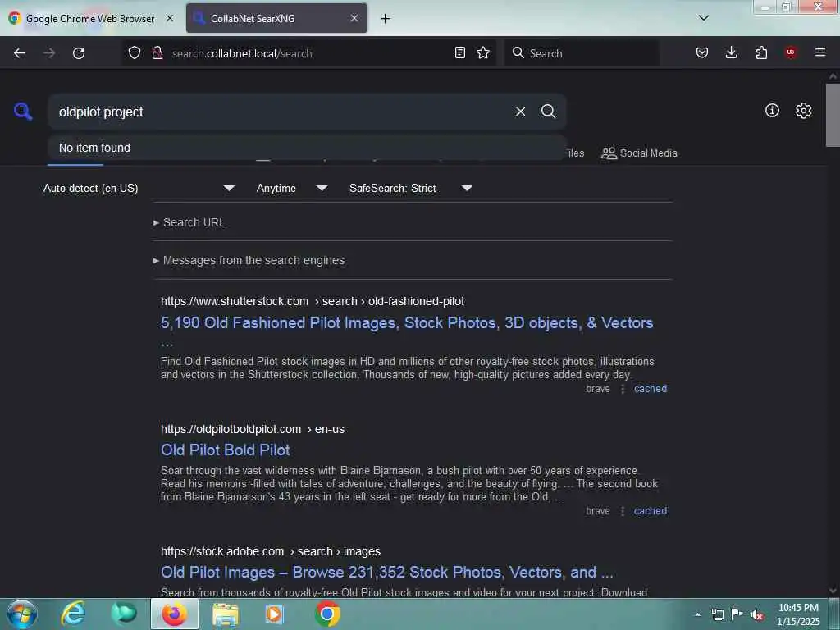The image size is (840, 630).
Task: Open Windows Explorer folder on taskbar
Action: tap(226, 614)
